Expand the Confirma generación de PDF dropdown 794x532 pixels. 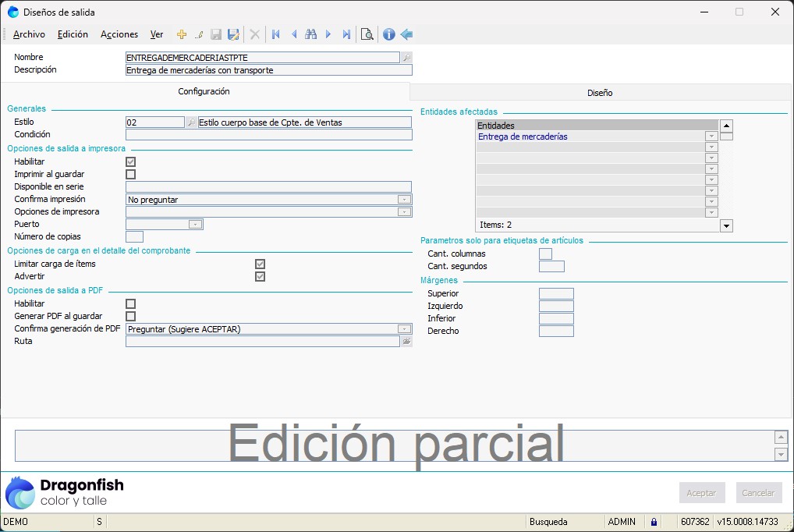coord(404,329)
